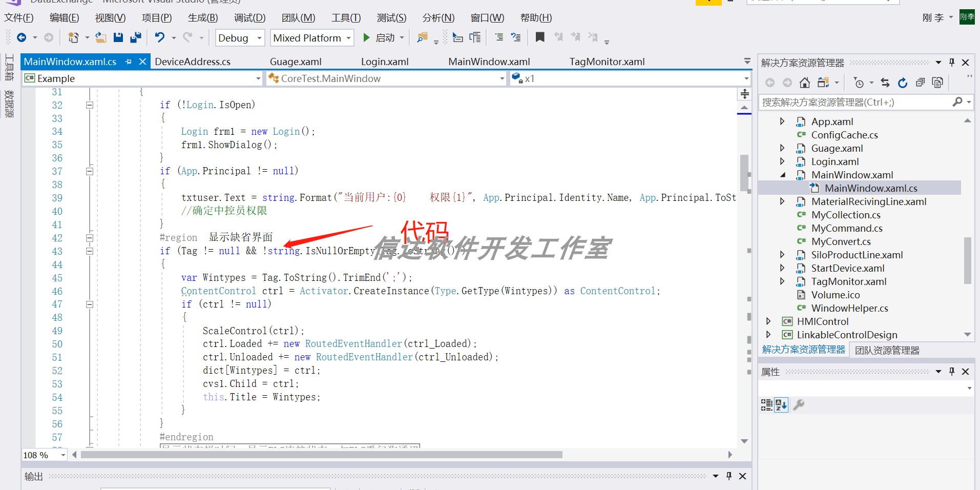The height and width of the screenshot is (490, 980).
Task: Click magnifier icon in Solution Explorer search
Action: coord(957,102)
